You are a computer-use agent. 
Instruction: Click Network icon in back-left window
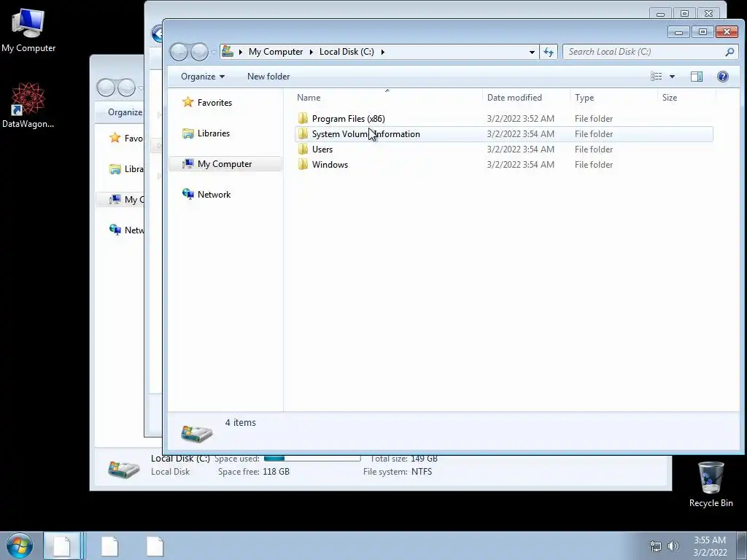pyautogui.click(x=115, y=230)
